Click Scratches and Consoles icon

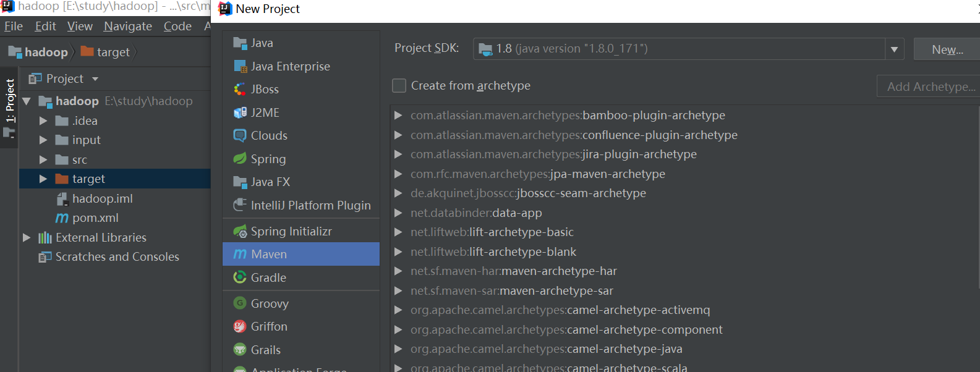click(45, 256)
